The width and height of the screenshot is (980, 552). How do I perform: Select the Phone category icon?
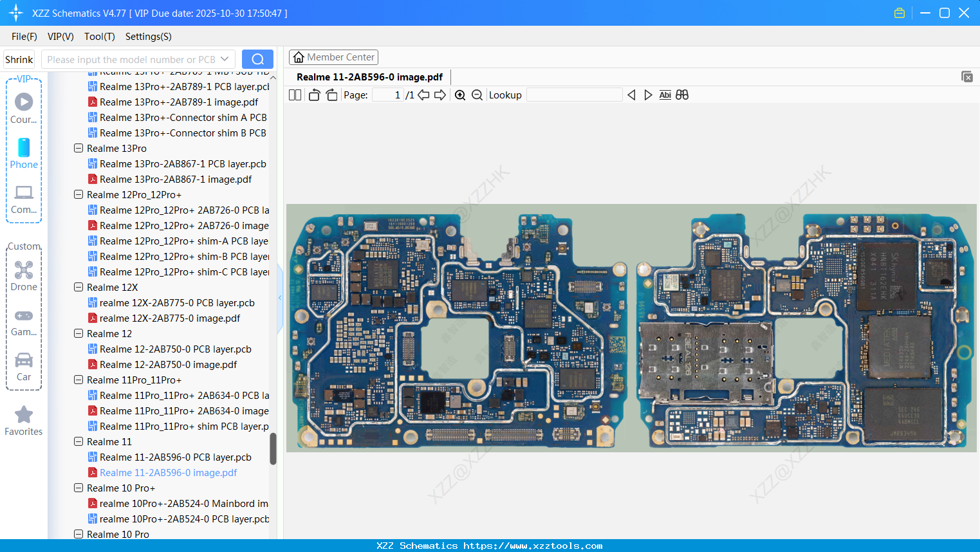pyautogui.click(x=24, y=153)
